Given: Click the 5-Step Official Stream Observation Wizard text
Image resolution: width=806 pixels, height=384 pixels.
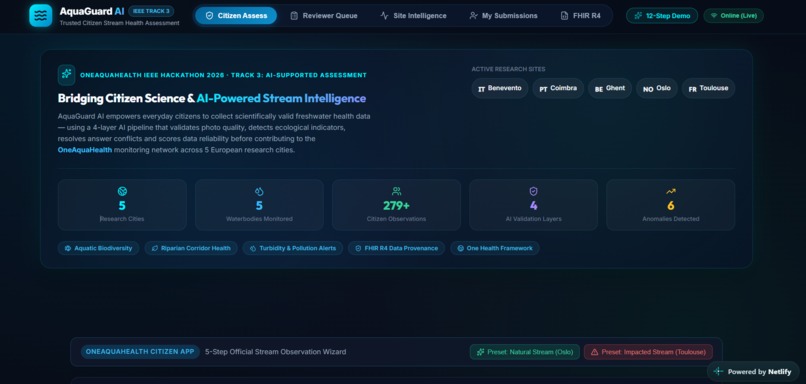Looking at the screenshot, I should pyautogui.click(x=276, y=352).
